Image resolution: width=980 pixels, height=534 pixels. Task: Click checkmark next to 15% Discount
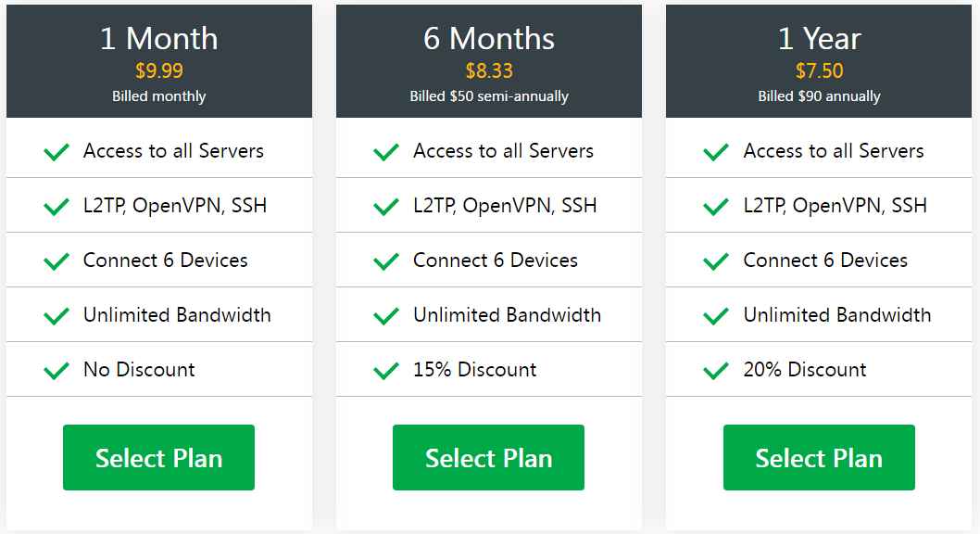[385, 371]
